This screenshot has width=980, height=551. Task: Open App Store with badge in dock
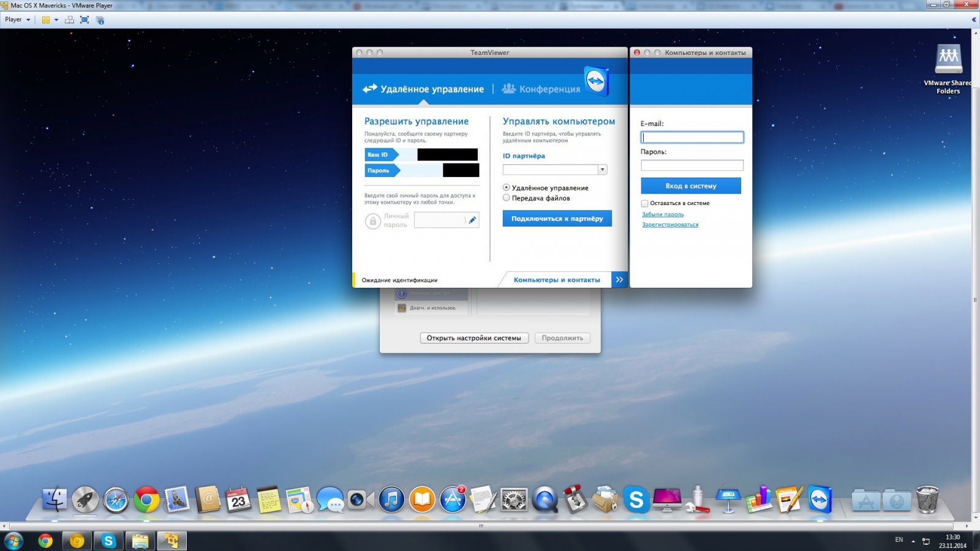pyautogui.click(x=453, y=500)
